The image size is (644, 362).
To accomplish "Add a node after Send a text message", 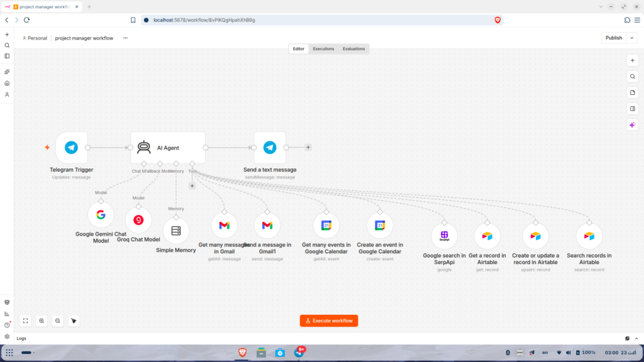I will 308,147.
